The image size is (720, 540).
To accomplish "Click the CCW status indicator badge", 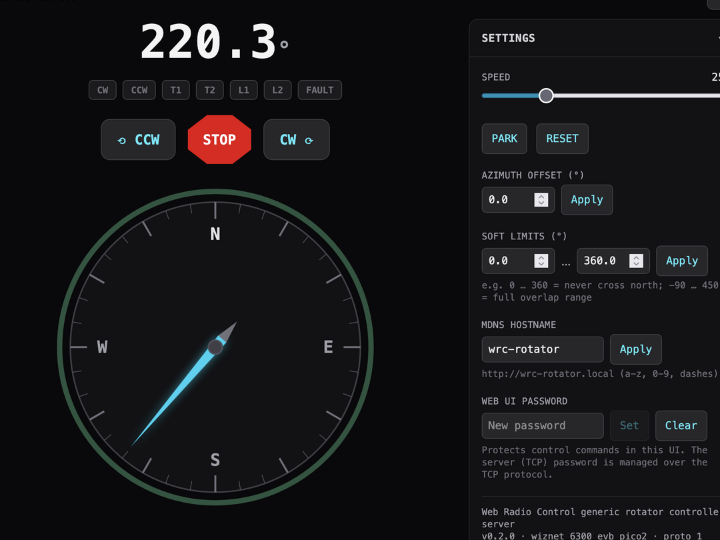I will tap(139, 90).
